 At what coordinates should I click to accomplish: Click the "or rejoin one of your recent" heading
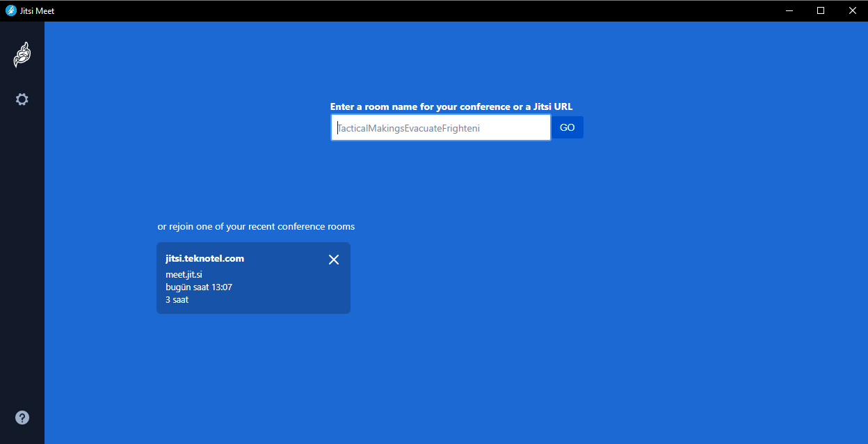click(x=256, y=226)
